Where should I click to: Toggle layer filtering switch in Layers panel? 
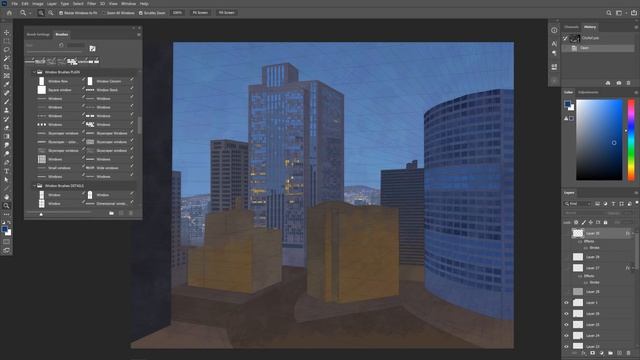pyautogui.click(x=636, y=203)
